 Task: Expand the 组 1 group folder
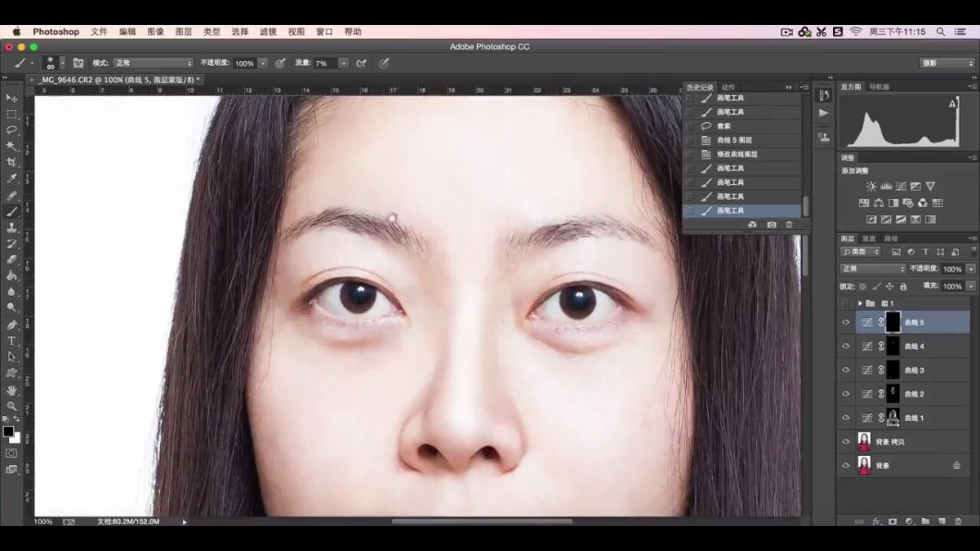pyautogui.click(x=860, y=303)
